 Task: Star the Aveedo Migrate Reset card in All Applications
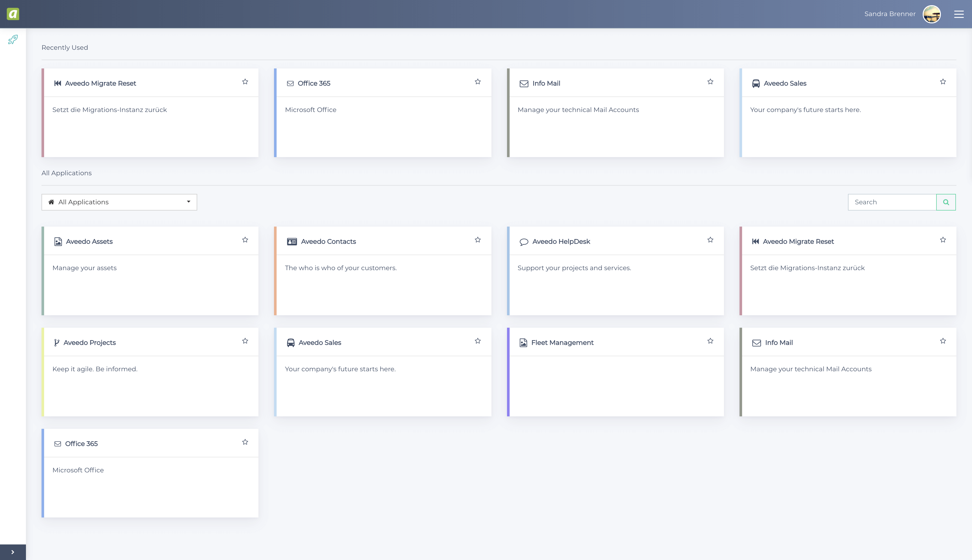[943, 240]
